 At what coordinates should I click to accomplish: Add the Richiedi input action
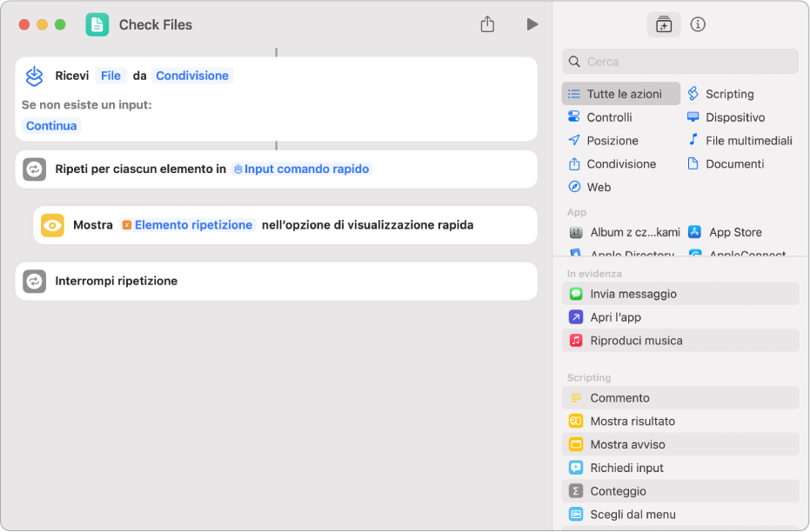click(x=680, y=468)
